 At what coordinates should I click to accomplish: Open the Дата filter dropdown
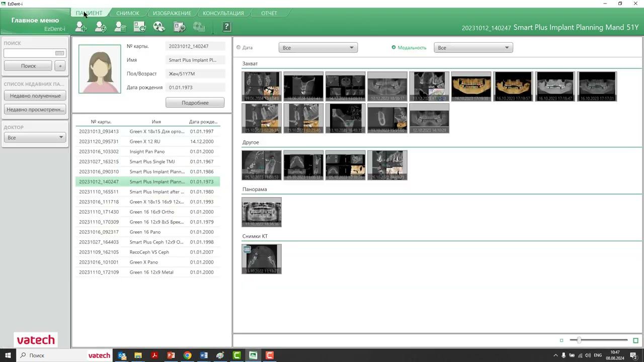[x=318, y=48]
